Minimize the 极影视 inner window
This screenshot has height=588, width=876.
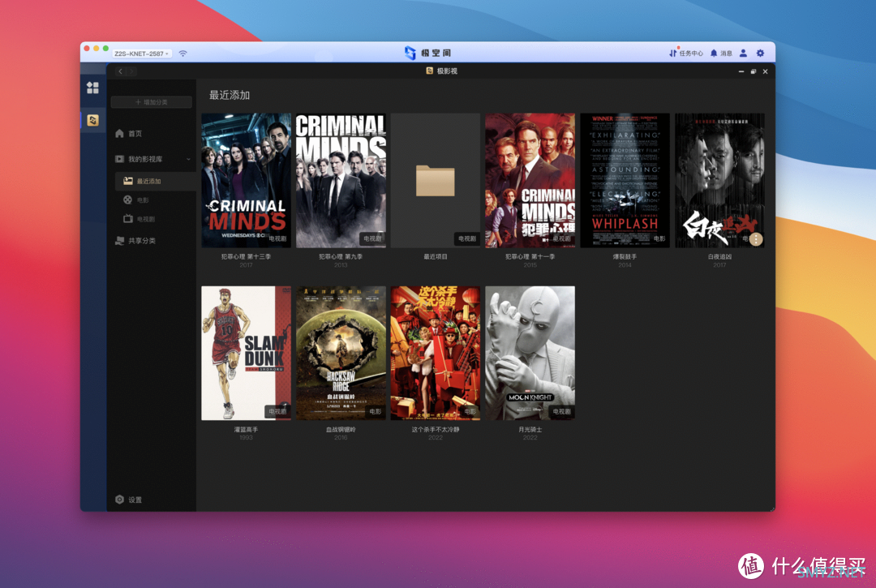point(741,71)
